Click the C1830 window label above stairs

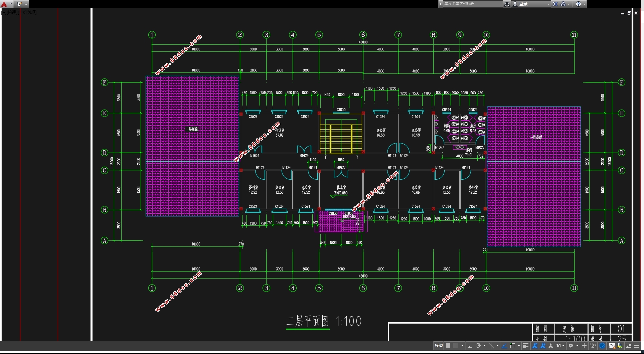point(341,110)
